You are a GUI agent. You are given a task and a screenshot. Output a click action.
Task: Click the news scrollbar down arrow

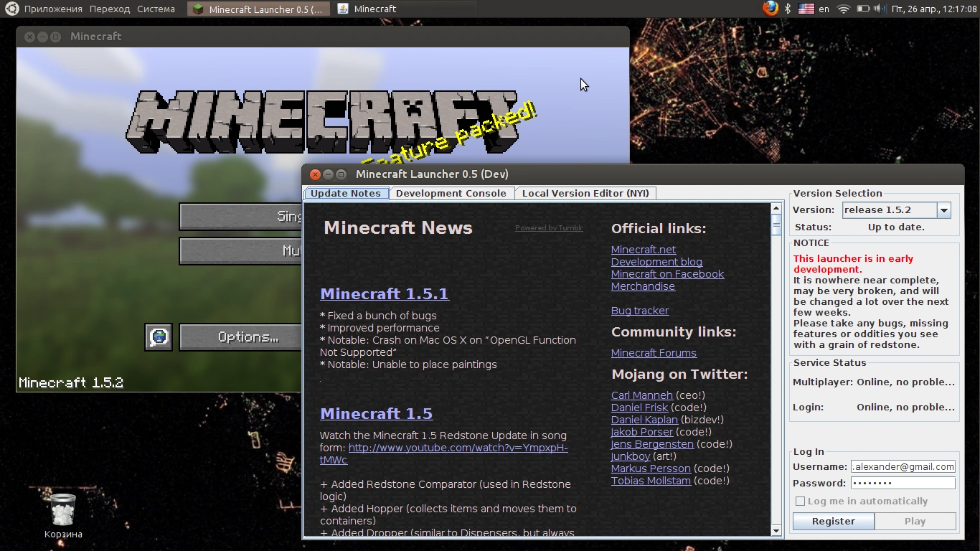point(776,530)
